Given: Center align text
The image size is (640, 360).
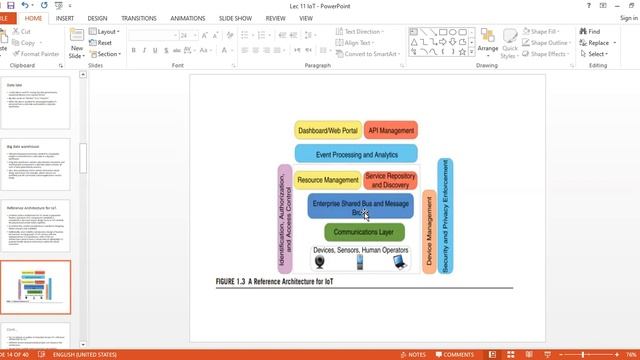Looking at the screenshot, I should (256, 50).
